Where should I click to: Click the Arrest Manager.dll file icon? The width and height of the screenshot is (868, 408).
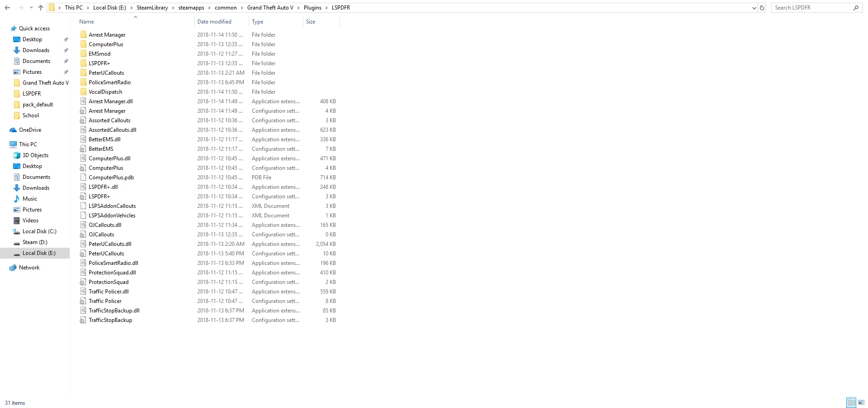click(x=83, y=101)
